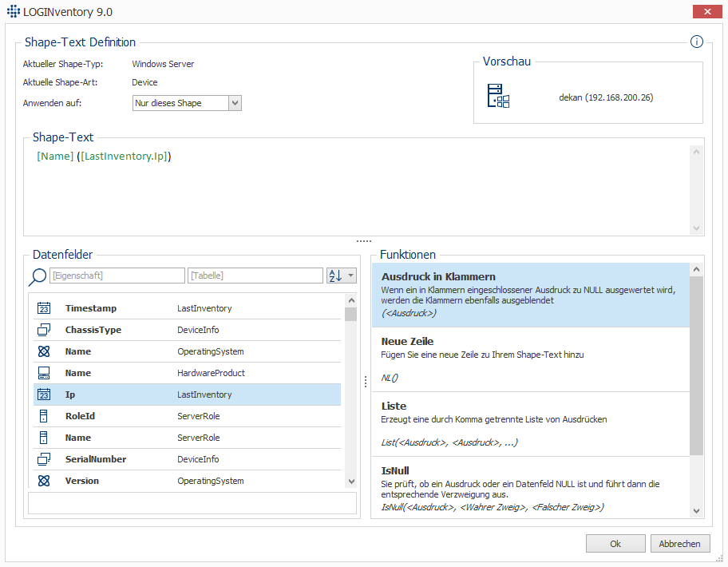Click the Funktionen scrollbar up arrow
The height and width of the screenshot is (567, 728).
point(696,269)
